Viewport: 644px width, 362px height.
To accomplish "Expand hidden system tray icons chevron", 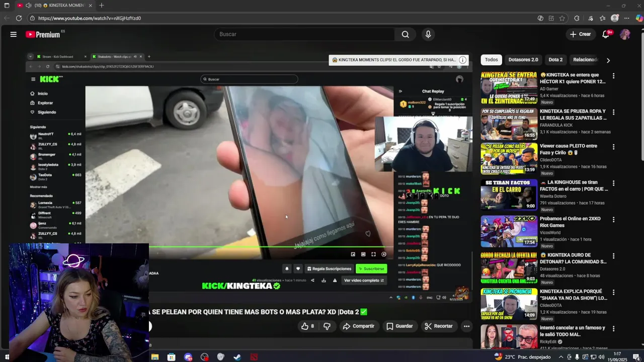I will (560, 357).
